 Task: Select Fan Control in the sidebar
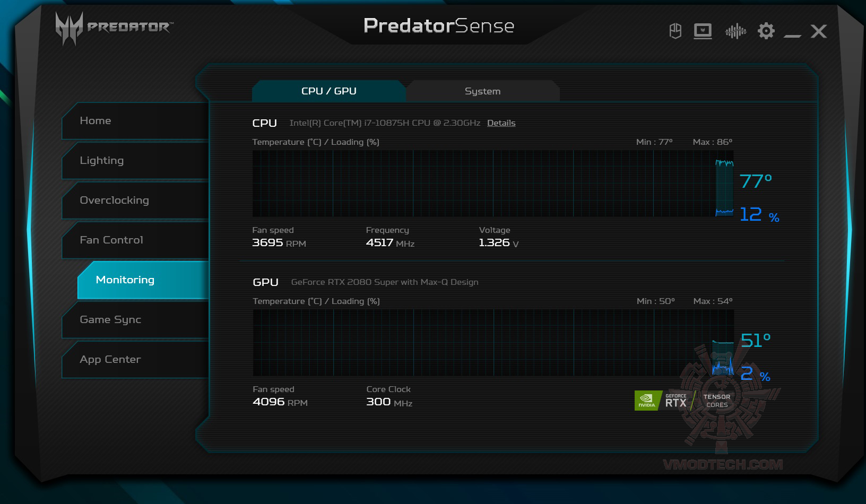click(x=135, y=240)
